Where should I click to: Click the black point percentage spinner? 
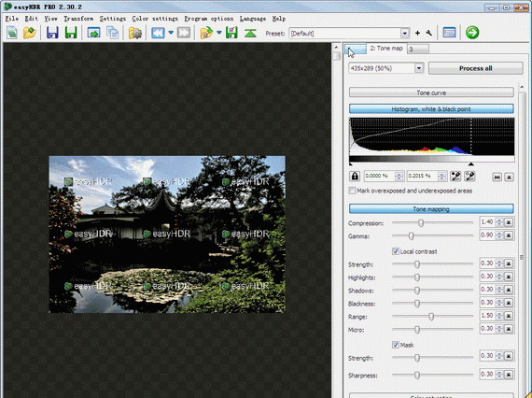(399, 177)
